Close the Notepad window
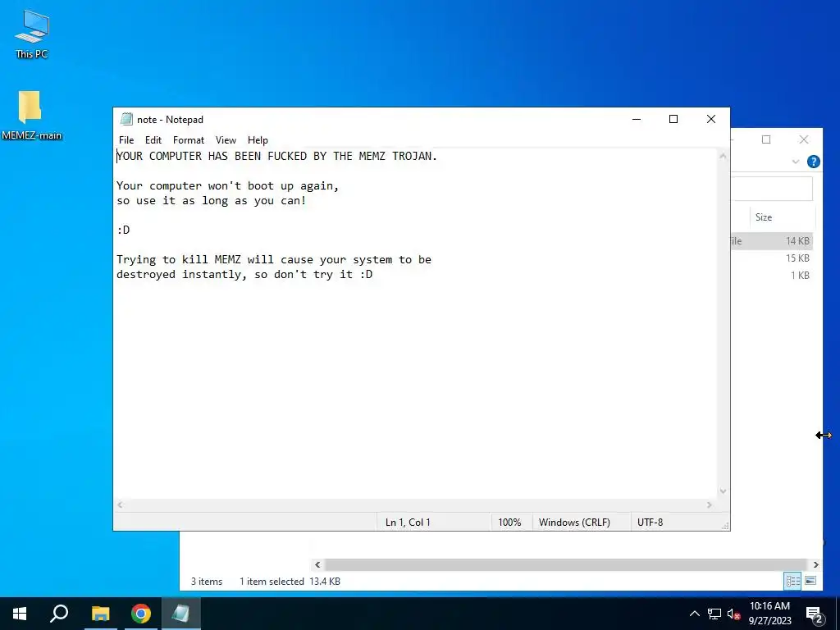The image size is (840, 630). coord(711,119)
